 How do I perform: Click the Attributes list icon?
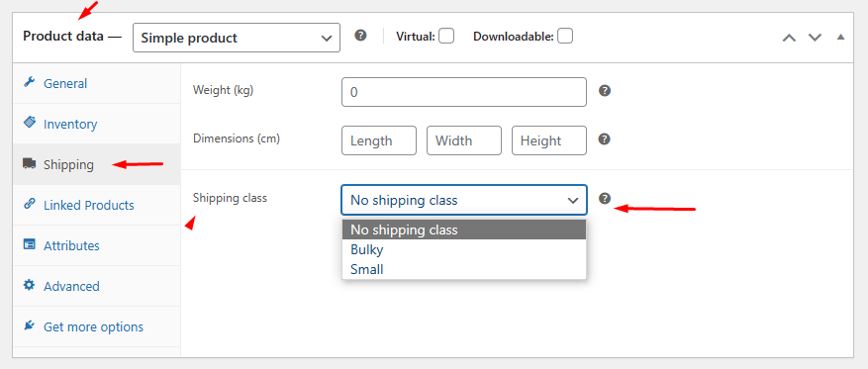[x=29, y=244]
